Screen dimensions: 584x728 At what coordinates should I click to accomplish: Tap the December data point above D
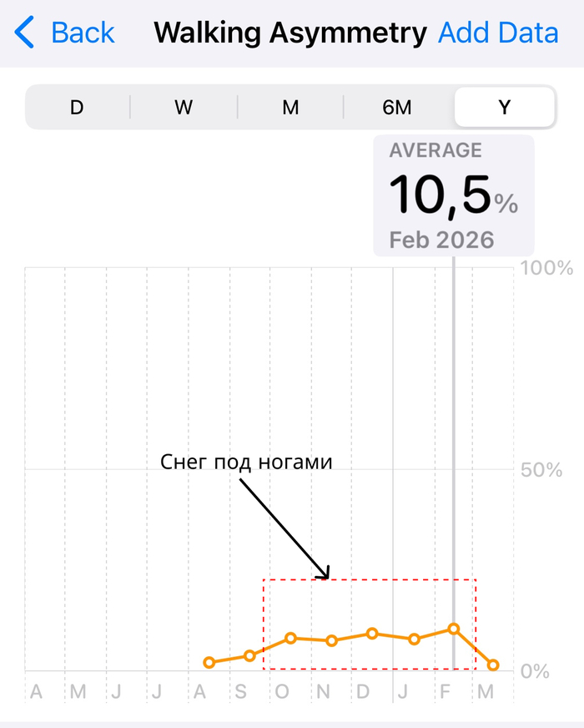point(372,634)
